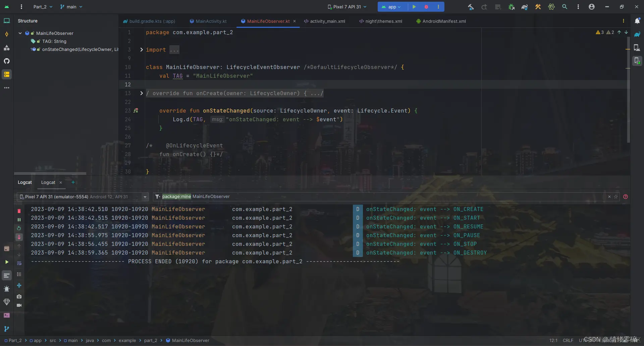Start debugging with the Debug bug icon
This screenshot has height=346, width=644.
point(426,7)
